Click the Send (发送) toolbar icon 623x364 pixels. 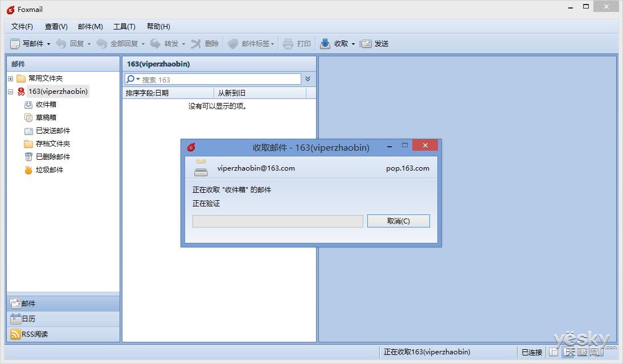point(366,44)
